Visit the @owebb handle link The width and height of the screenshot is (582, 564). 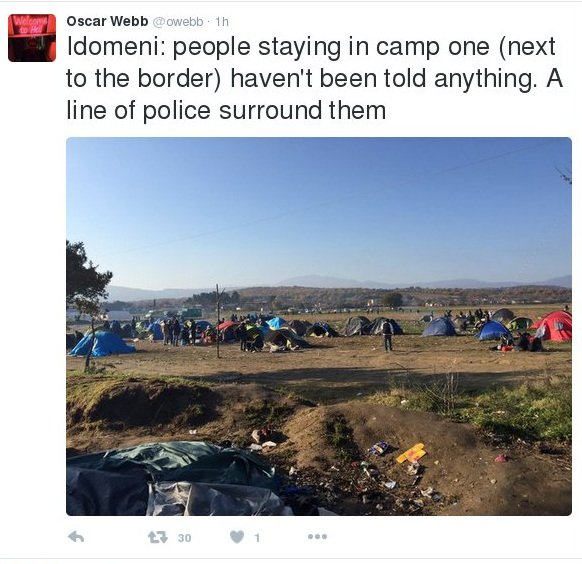[x=178, y=22]
